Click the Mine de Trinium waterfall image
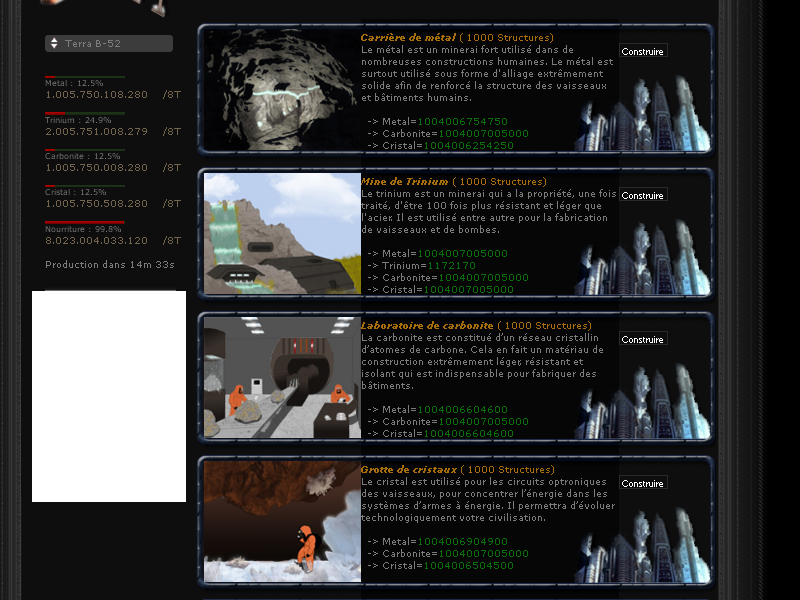Viewport: 800px width, 600px height. 282,234
